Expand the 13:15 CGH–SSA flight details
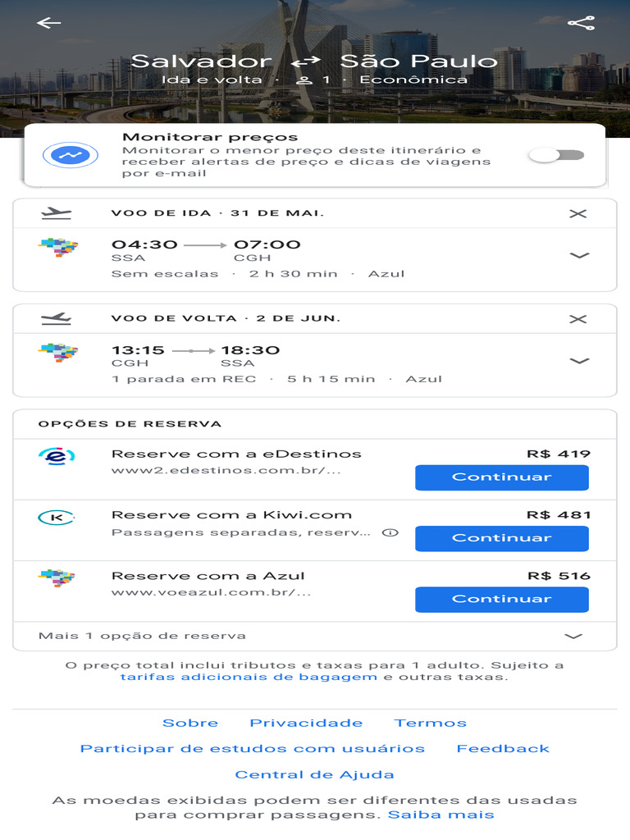630x840 pixels. coord(579,360)
